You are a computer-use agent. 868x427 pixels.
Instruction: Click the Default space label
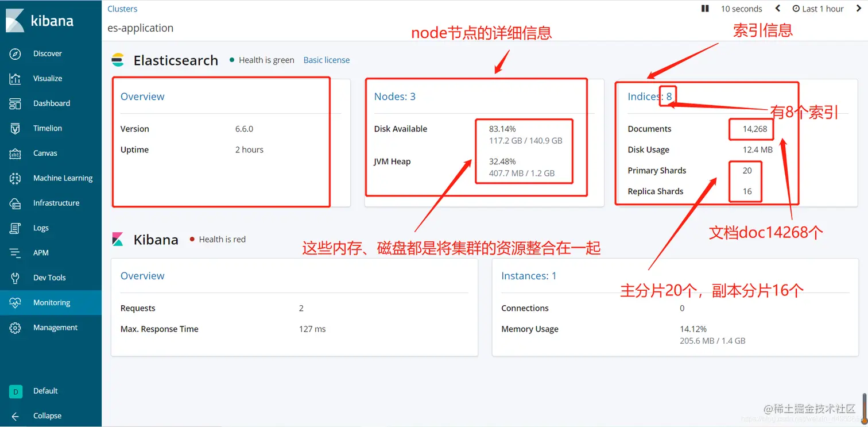[45, 391]
